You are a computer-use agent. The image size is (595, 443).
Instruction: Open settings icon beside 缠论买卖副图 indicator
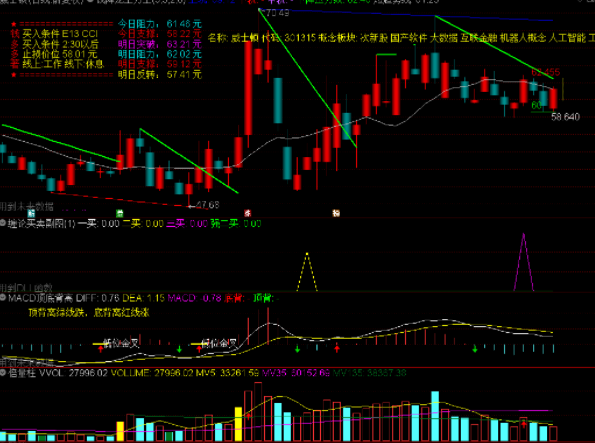pos(3,223)
